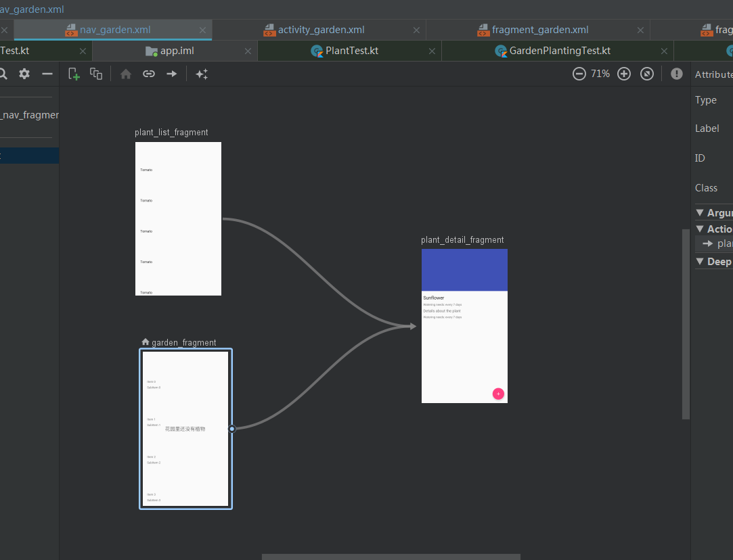Switch to the activity_garden.xml tab
The image size is (733, 560).
(319, 30)
